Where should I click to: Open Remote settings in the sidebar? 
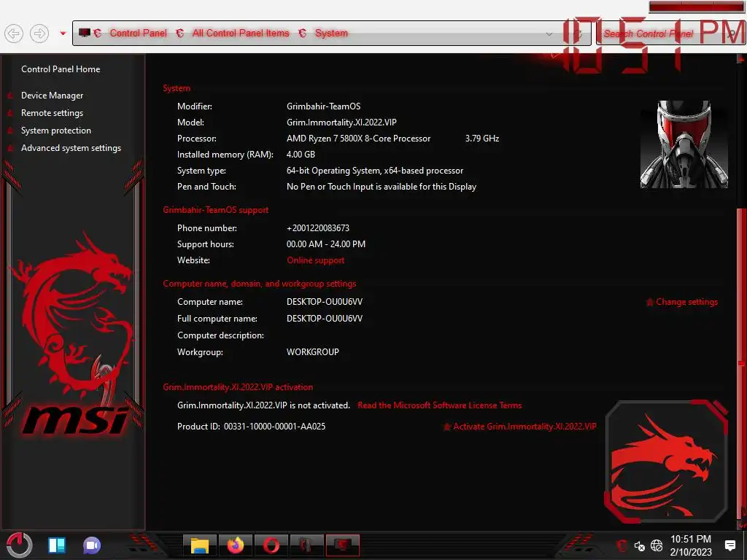(52, 113)
